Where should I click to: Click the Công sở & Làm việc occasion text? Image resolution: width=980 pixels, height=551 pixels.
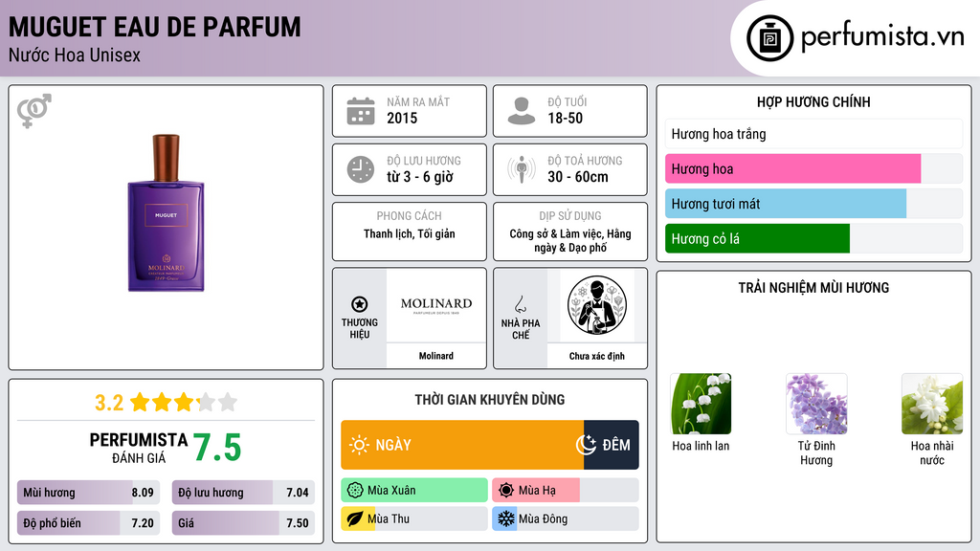570,240
